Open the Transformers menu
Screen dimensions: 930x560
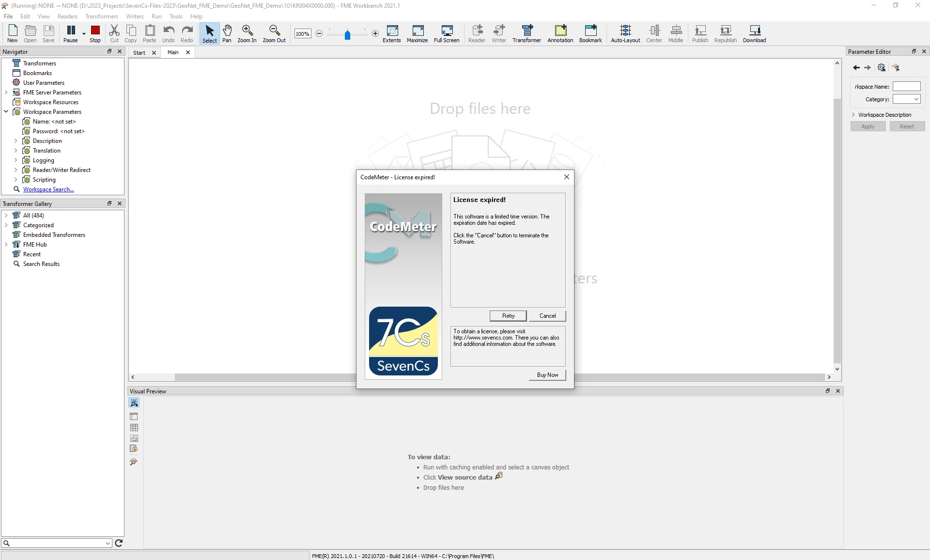[x=101, y=16]
